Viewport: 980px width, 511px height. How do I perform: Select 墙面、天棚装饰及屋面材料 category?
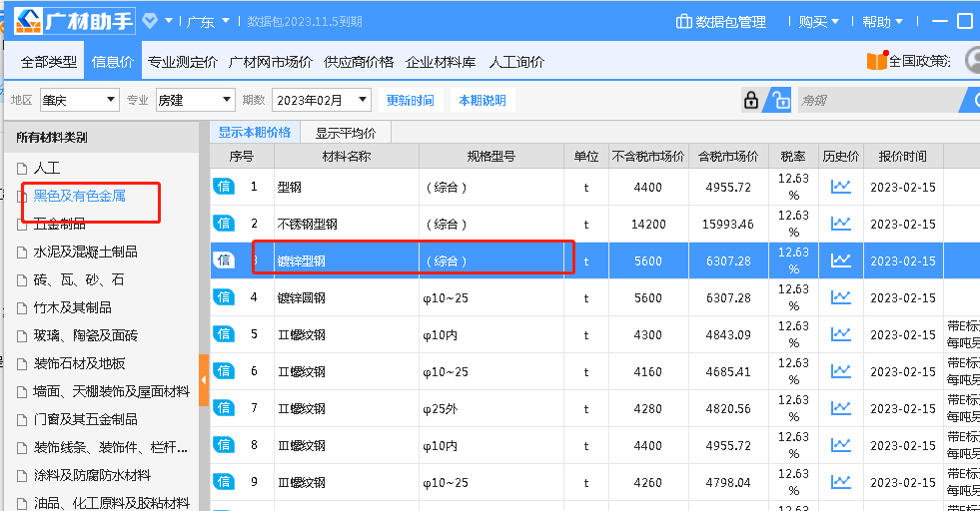coord(111,391)
